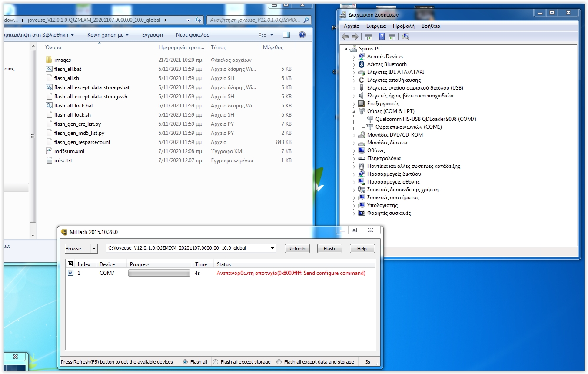Screen dimensions: 588x374
Task: Click the Forward arrow in Device Manager toolbar
Action: pos(355,37)
